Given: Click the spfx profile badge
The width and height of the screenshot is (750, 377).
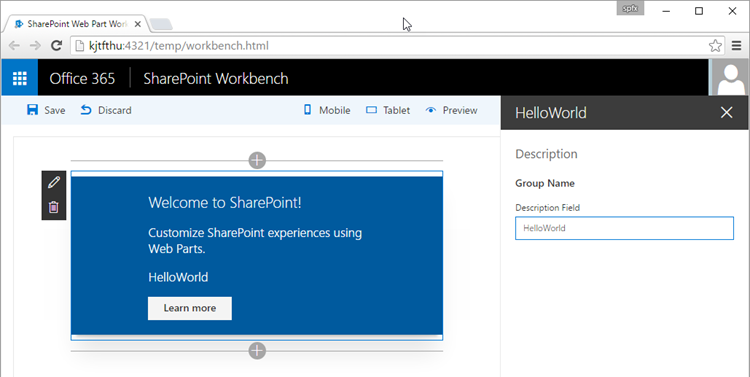Looking at the screenshot, I should [x=630, y=8].
